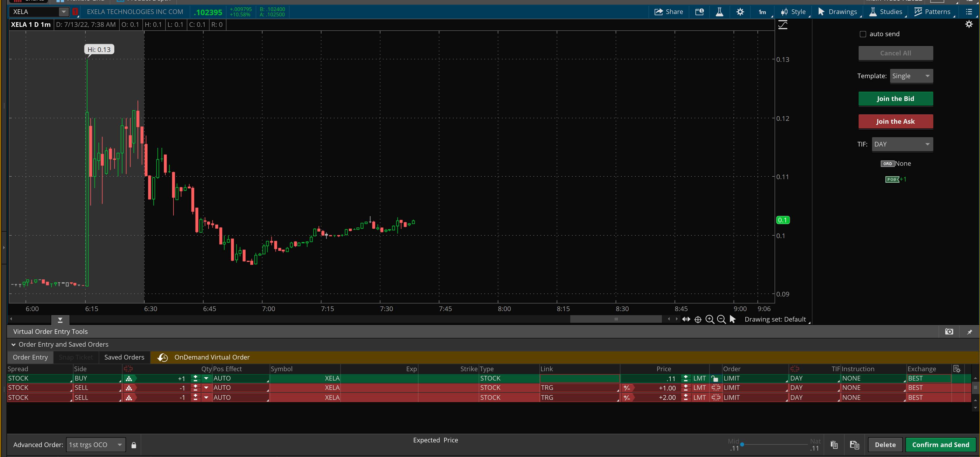Open the Studies menu

pyautogui.click(x=886, y=12)
